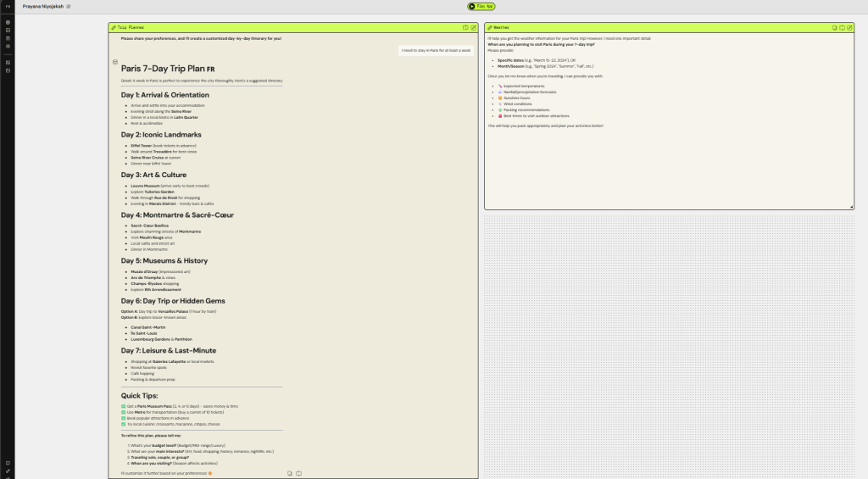Select the Weather panel title
The width and height of the screenshot is (868, 479).
click(501, 27)
